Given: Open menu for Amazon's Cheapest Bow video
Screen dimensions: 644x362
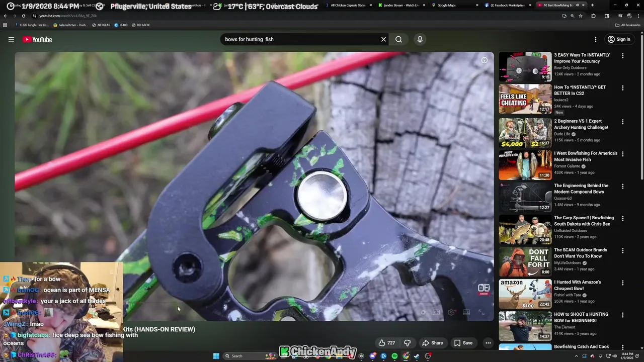Looking at the screenshot, I should point(622,283).
